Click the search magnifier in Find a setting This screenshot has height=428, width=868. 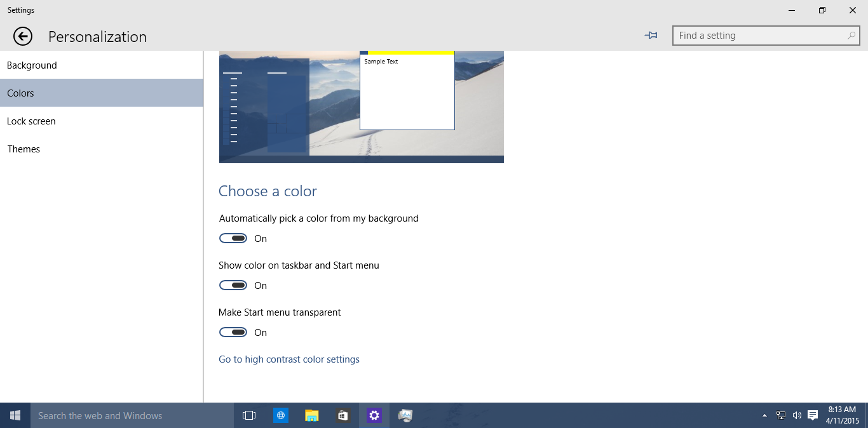[851, 36]
